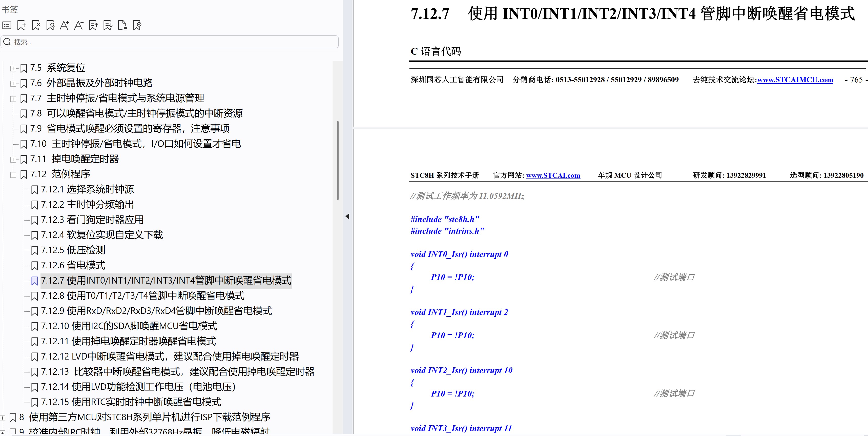Go to bookmark 7.8 可以唤醒省电模式的中断资源

pos(136,113)
